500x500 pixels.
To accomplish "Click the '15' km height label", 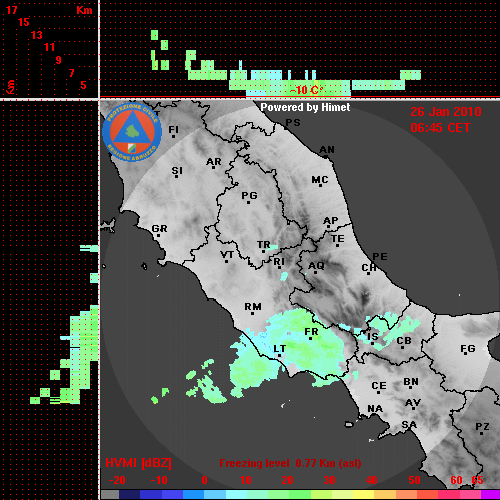I will click(x=24, y=22).
